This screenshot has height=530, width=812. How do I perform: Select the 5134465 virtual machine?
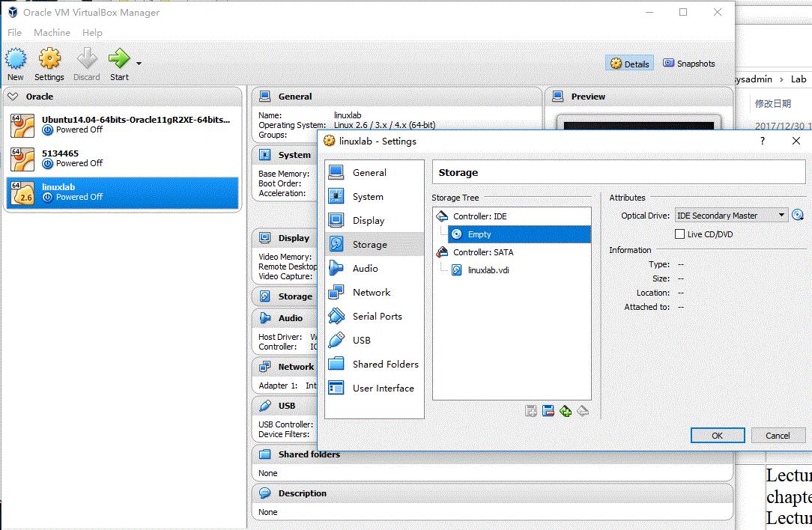click(123, 159)
